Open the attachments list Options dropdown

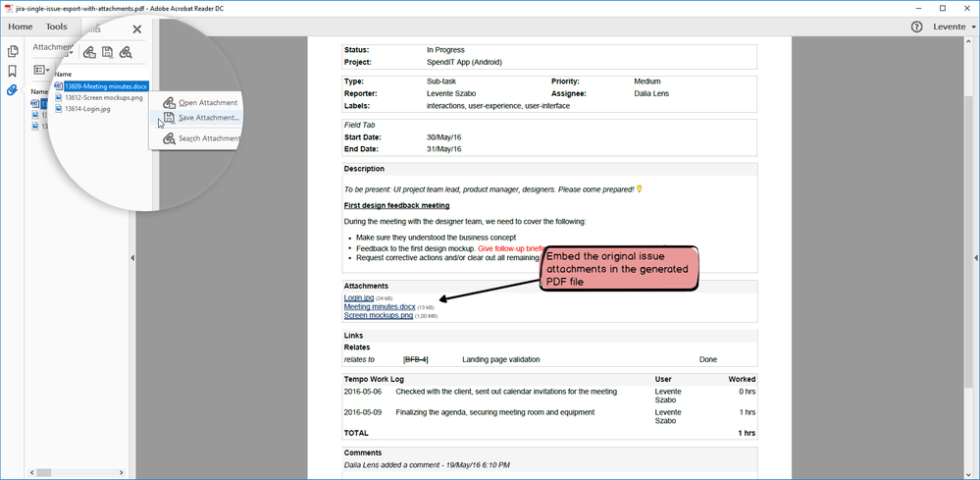click(x=42, y=70)
